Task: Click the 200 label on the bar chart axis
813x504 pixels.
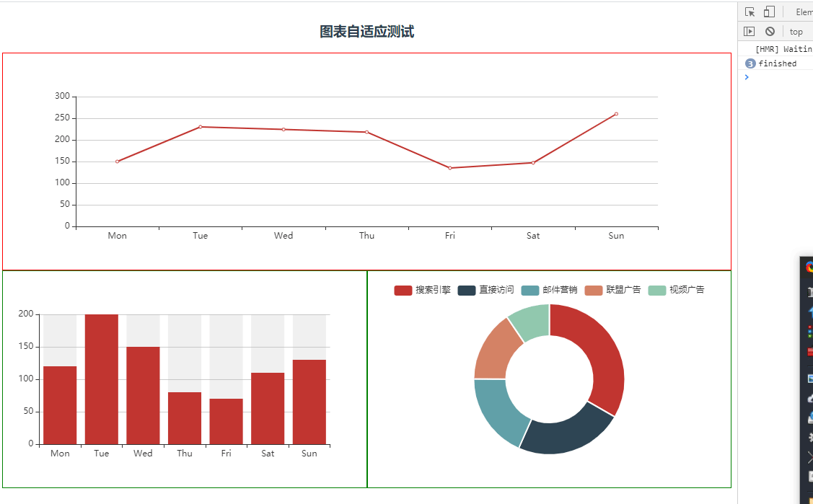Action: coord(26,314)
